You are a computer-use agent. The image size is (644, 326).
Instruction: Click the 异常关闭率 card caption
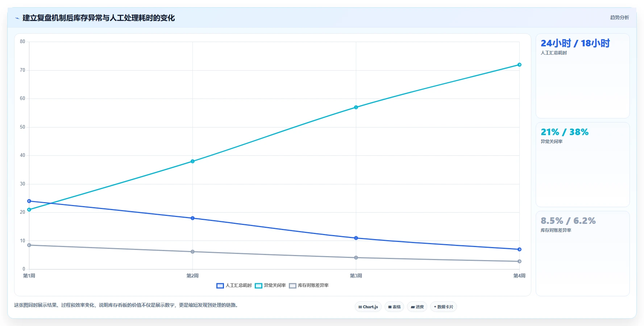tap(552, 142)
